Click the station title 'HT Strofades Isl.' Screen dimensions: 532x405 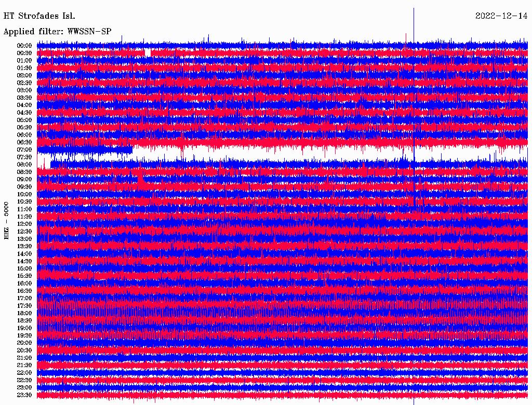(39, 16)
